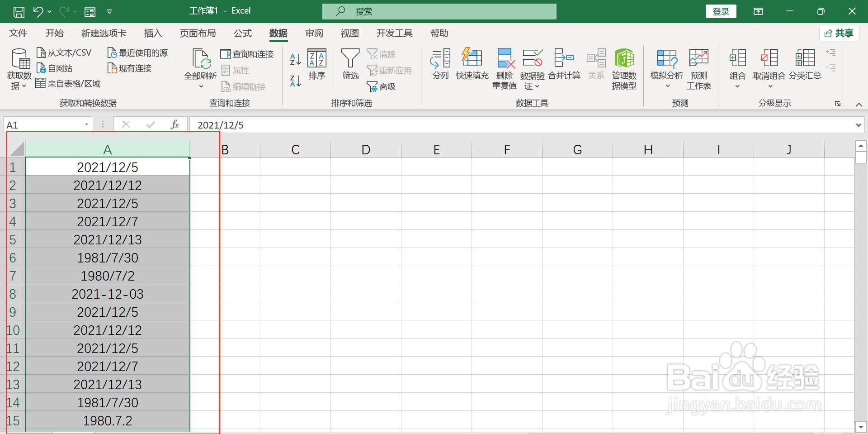Sort descending Z to A

[x=295, y=81]
